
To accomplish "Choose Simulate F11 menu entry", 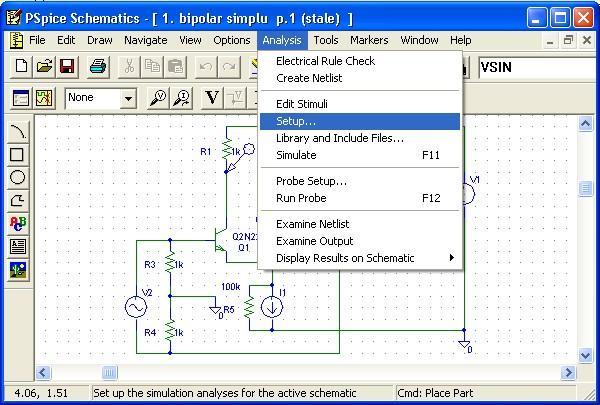I will (x=360, y=155).
